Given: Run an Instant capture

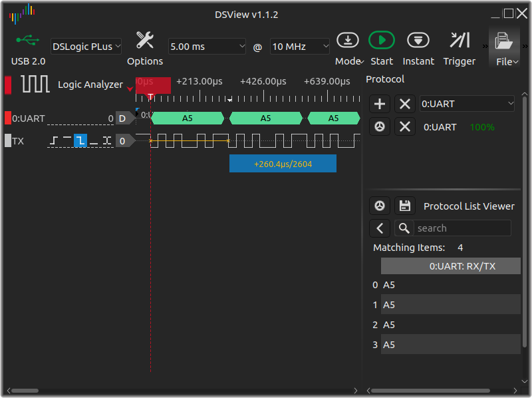Looking at the screenshot, I should coord(418,41).
